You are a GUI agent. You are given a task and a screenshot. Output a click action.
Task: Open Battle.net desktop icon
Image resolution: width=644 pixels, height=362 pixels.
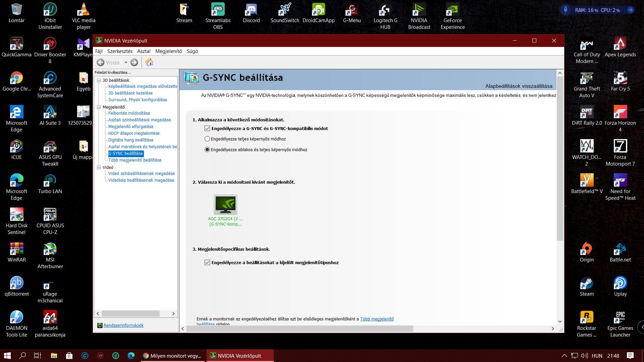tap(620, 252)
